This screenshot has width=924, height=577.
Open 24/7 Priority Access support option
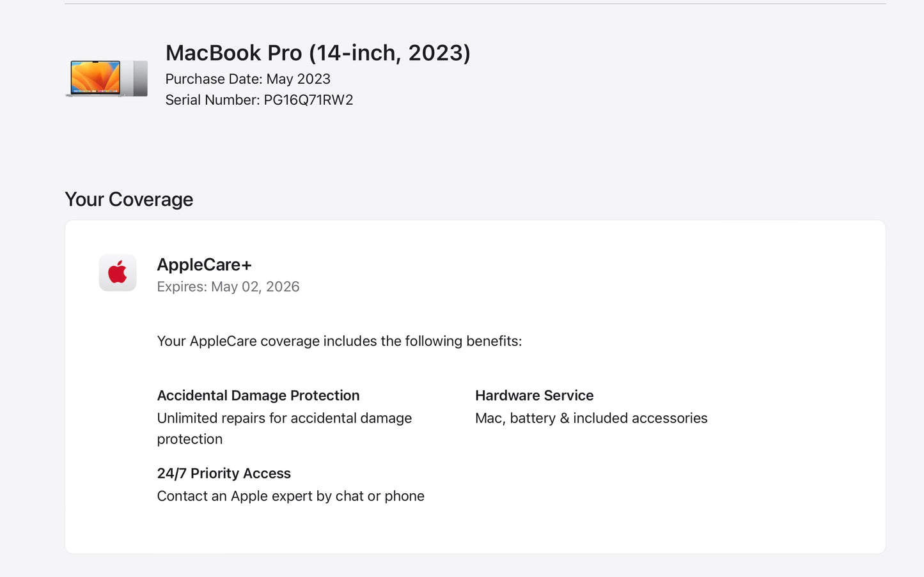coord(224,473)
